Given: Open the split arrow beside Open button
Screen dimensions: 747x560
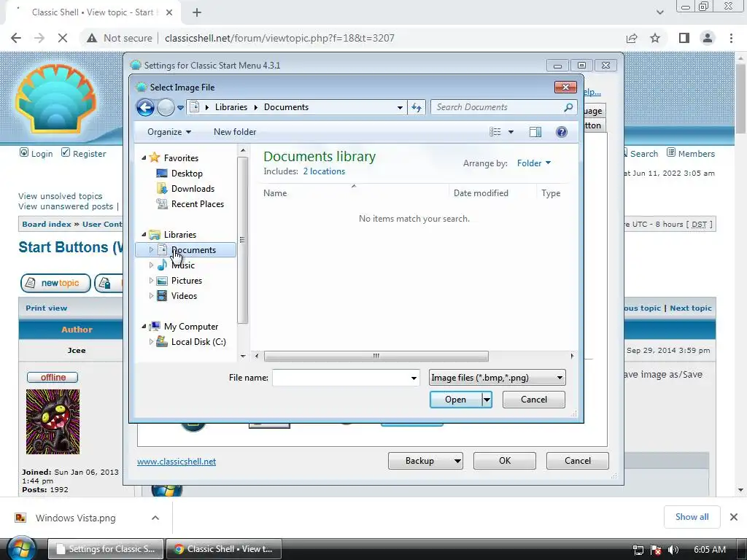Looking at the screenshot, I should [x=487, y=400].
